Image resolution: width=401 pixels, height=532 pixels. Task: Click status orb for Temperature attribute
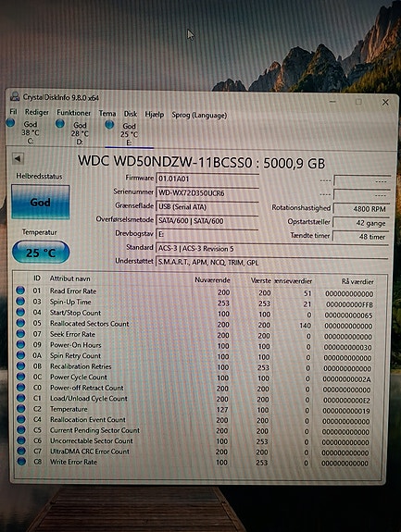coord(21,408)
